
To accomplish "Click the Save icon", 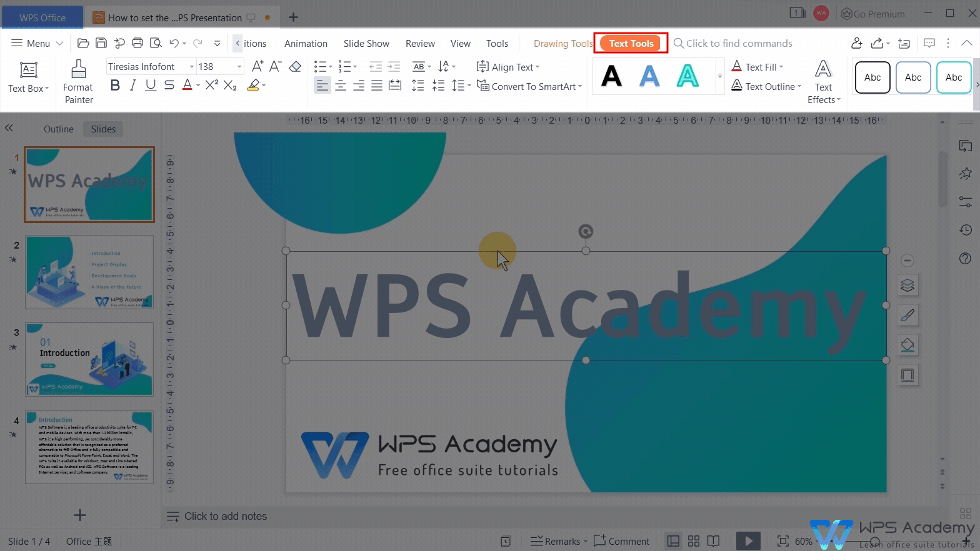I will pyautogui.click(x=101, y=43).
